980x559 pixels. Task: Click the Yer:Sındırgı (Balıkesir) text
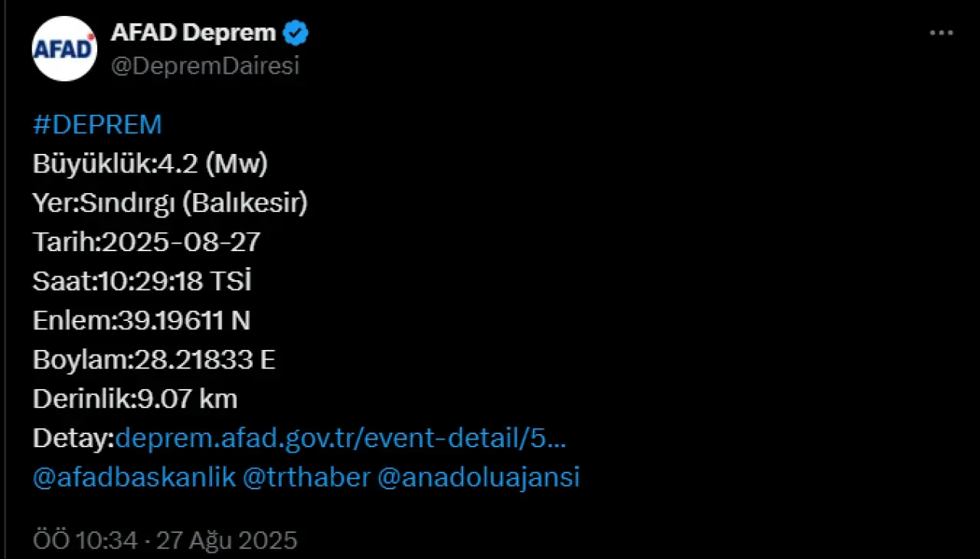[170, 203]
